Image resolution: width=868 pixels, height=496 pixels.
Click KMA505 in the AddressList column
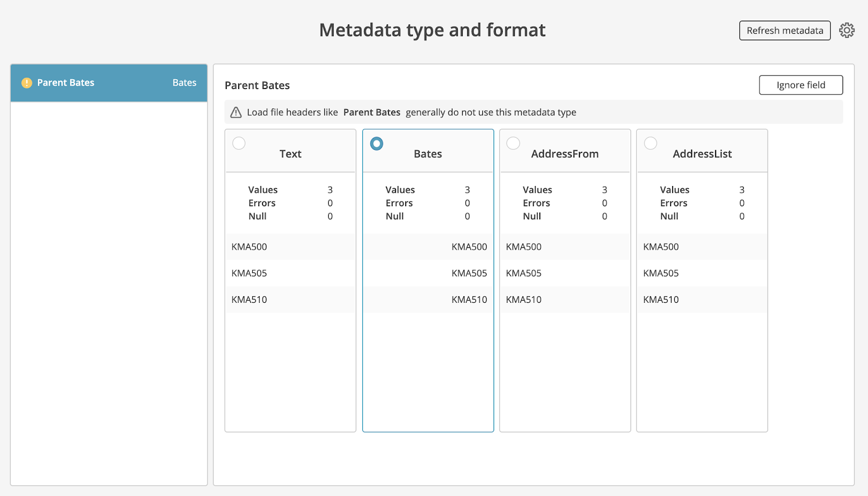click(661, 274)
